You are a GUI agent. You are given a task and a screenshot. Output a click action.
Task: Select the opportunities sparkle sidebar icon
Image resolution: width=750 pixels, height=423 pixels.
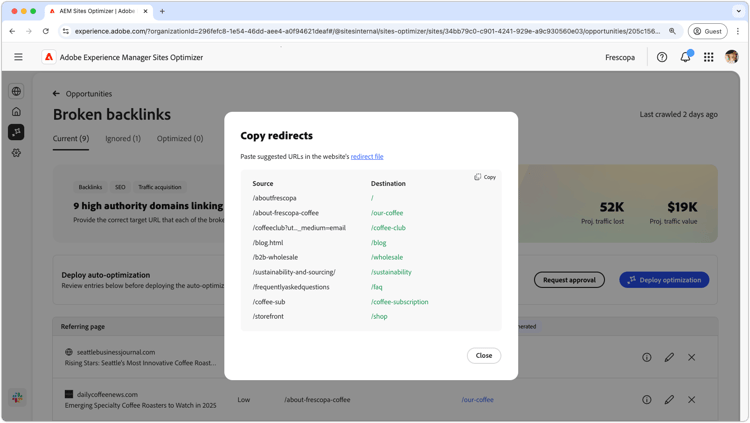pyautogui.click(x=16, y=132)
